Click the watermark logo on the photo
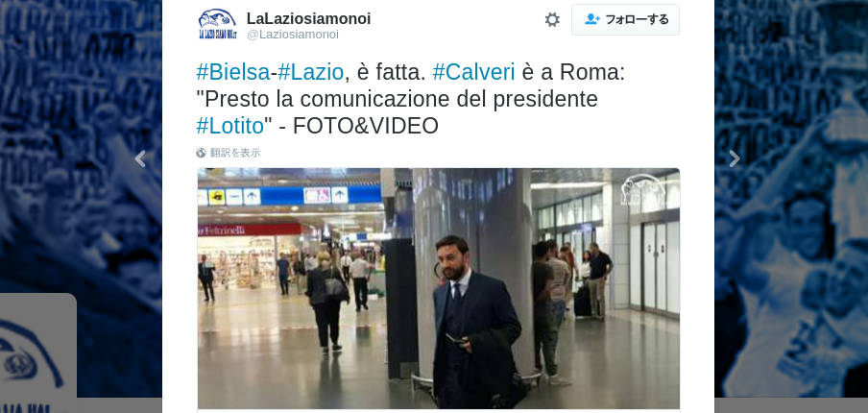Image resolution: width=868 pixels, height=413 pixels. point(642,189)
